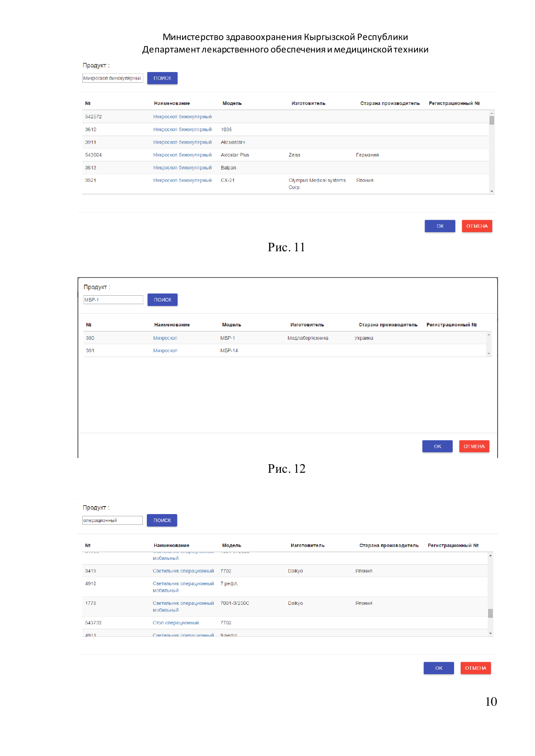Click ОТМЕНА button under the Рис. 11 dialog
Image resolution: width=535 pixels, height=756 pixels.
477,226
